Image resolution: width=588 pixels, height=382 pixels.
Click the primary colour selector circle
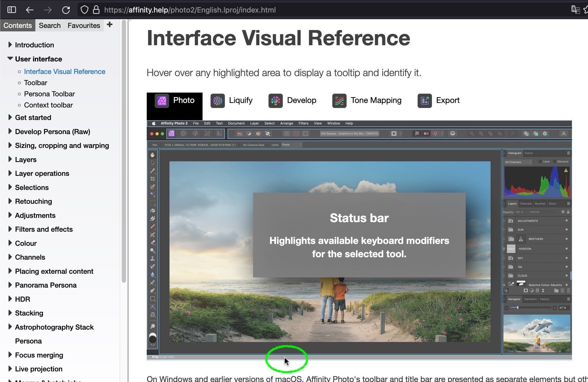153,339
